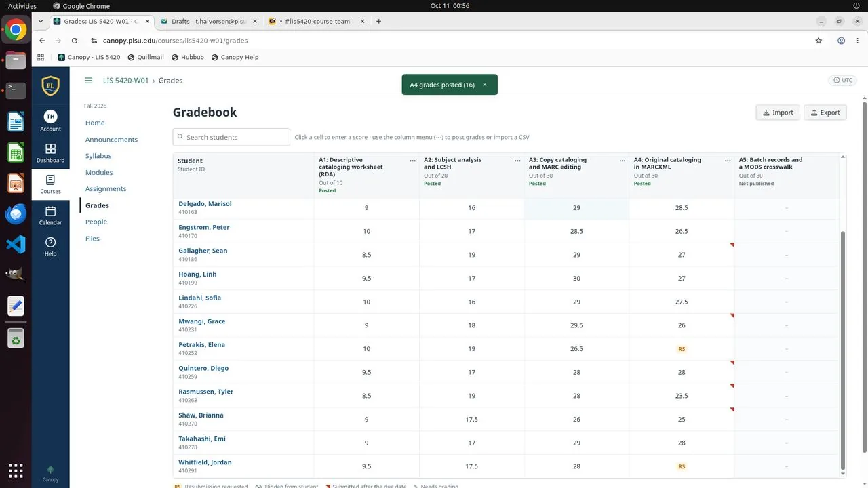Click Whitfield, Jordan's A4 RS badge
This screenshot has width=868, height=488.
682,466
